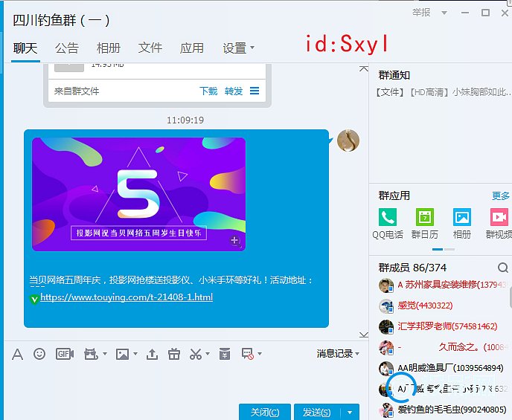Viewport: 512px width, 420px height.
Task: Select member 感觉(4430322)
Action: point(444,306)
